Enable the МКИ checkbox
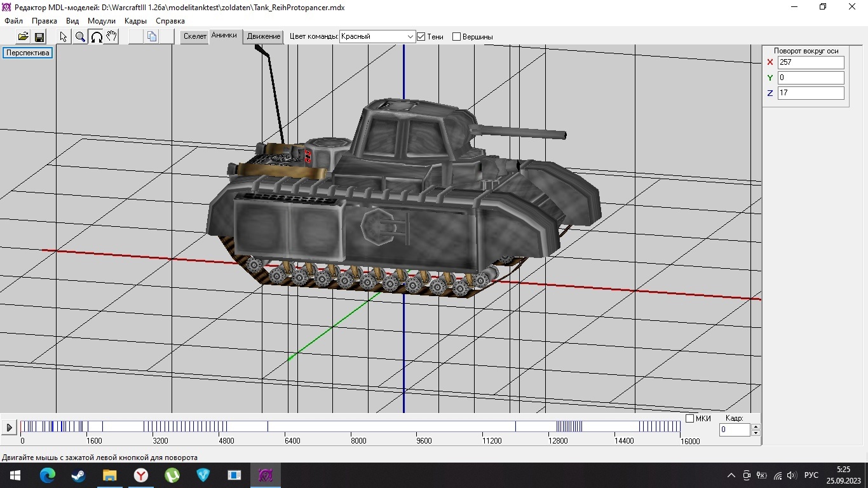868x488 pixels. (690, 418)
